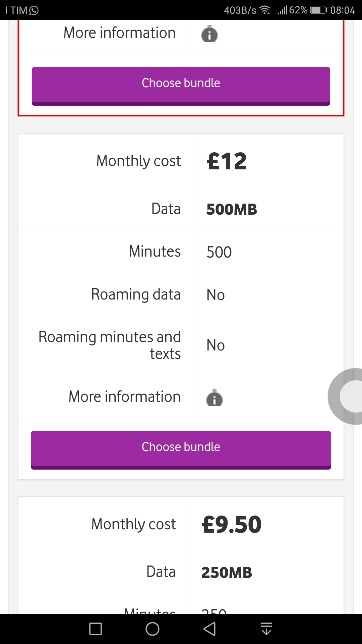
Task: Tap More information label in £12 card
Action: click(124, 397)
